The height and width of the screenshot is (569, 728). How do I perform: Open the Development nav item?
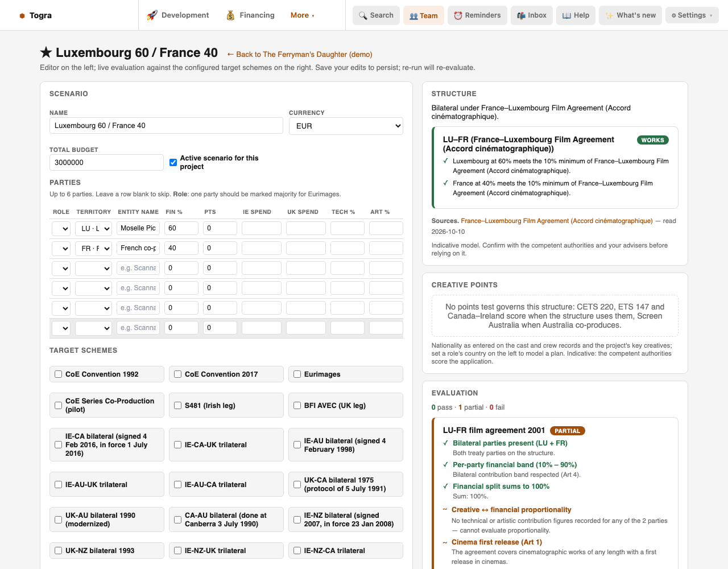[x=178, y=15]
